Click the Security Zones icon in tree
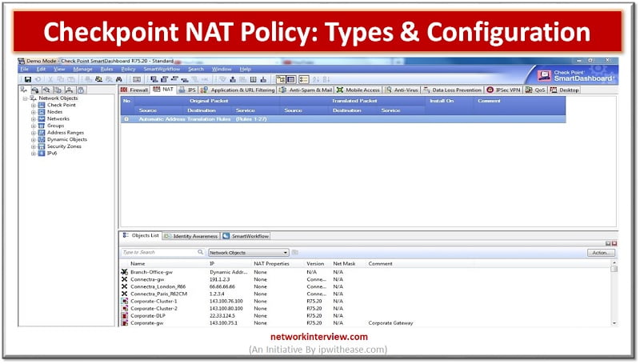640x364 pixels. 42,146
